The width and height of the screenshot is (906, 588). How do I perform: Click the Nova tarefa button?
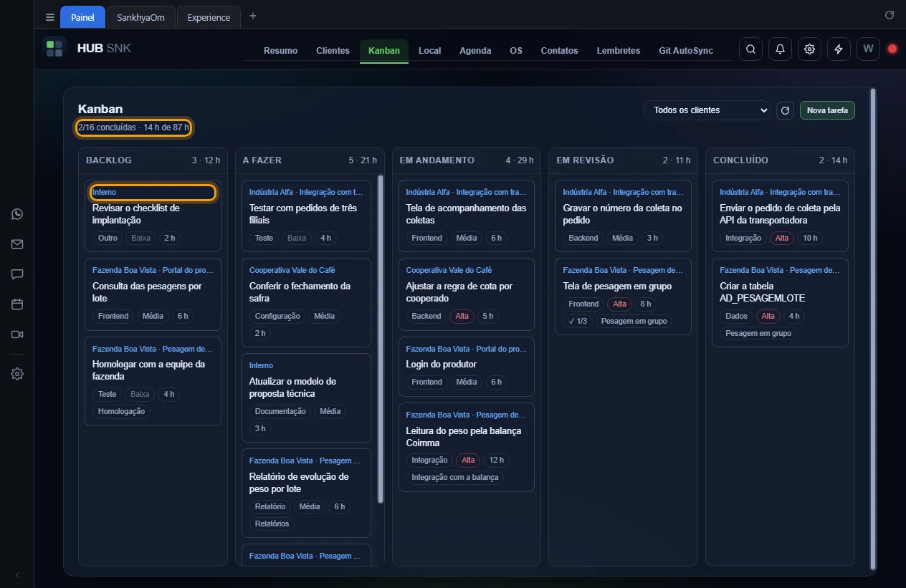click(827, 110)
